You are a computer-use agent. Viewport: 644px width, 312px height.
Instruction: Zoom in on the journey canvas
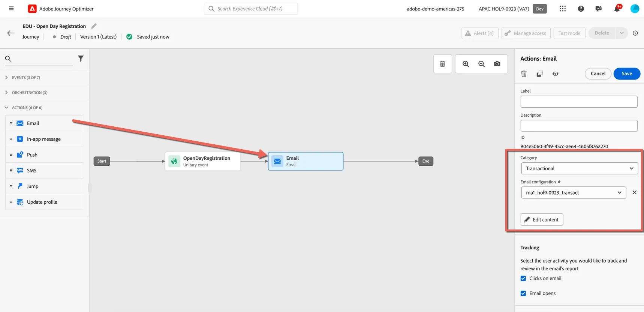pos(466,64)
